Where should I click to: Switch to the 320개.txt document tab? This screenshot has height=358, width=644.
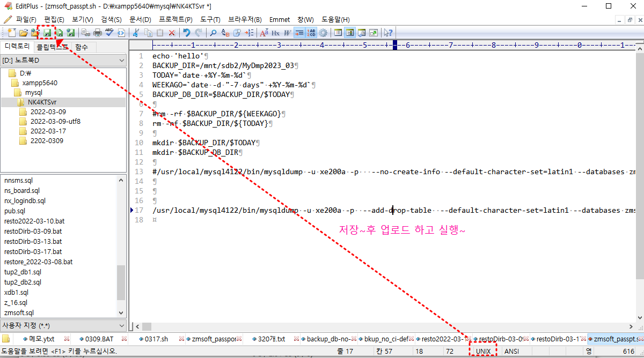pyautogui.click(x=272, y=339)
